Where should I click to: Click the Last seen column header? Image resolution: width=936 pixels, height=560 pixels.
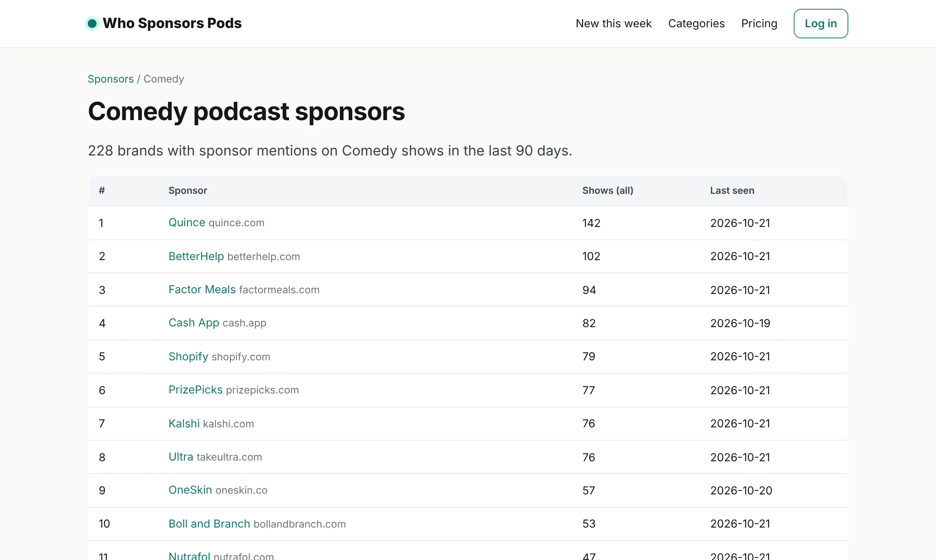tap(732, 190)
